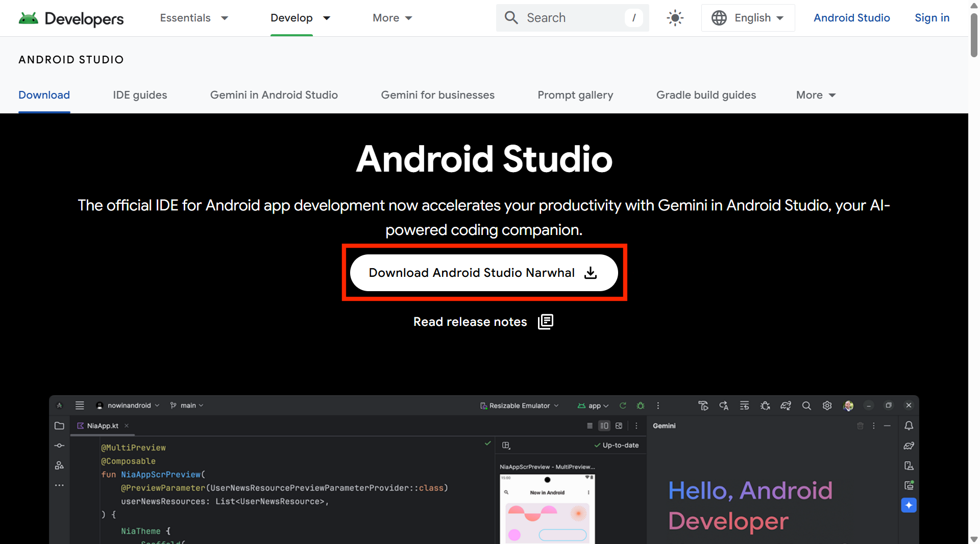
Task: Open the main branch dropdown
Action: (x=187, y=406)
